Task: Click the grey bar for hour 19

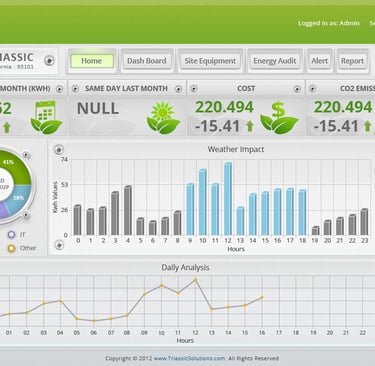Action: [x=315, y=231]
